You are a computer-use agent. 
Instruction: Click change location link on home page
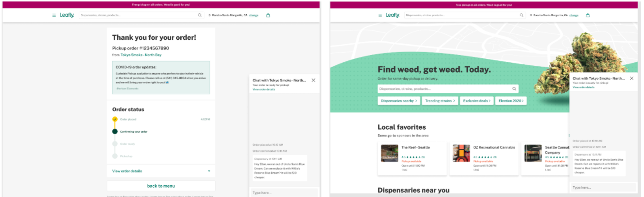click(574, 15)
